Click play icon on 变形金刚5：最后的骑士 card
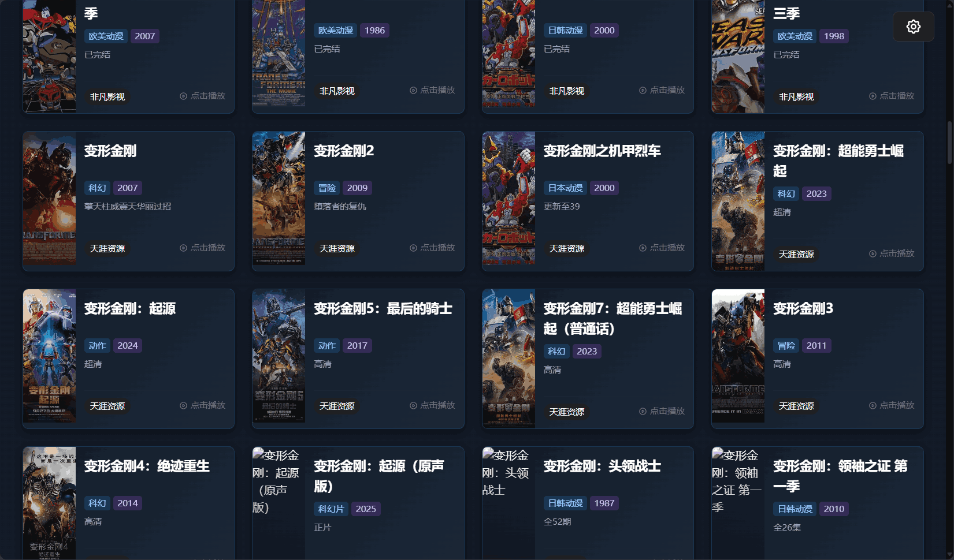The image size is (954, 560). pos(413,405)
